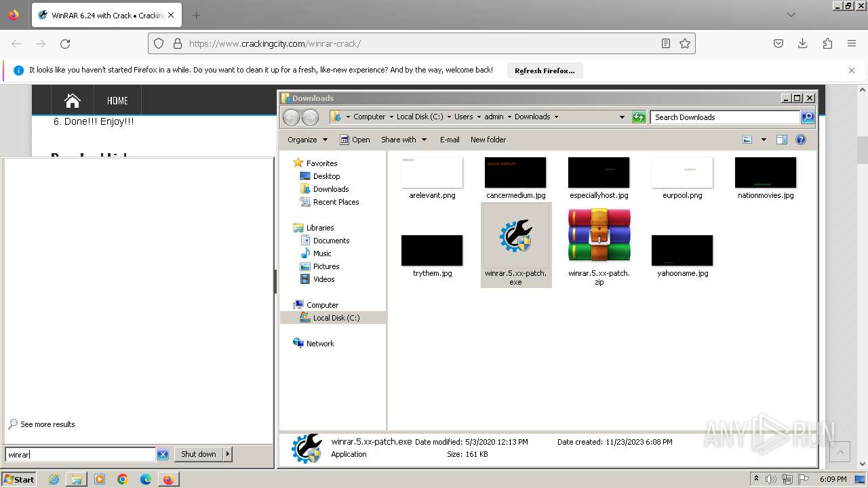Screen dimensions: 868x488
Task: Select Recent Places in navigation pane
Action: tap(336, 202)
